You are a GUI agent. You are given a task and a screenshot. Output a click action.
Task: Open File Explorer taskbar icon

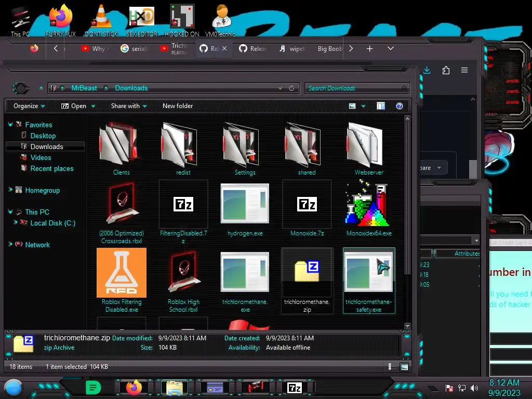click(x=175, y=388)
